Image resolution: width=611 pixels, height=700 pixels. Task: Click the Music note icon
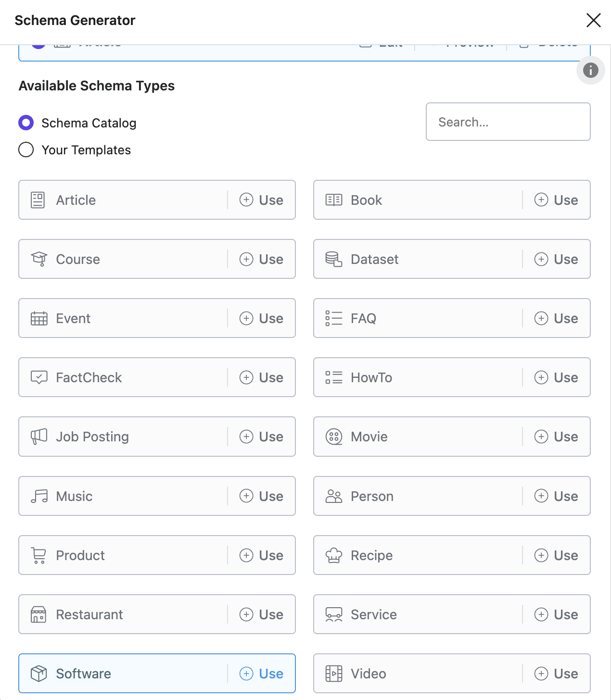tap(39, 496)
